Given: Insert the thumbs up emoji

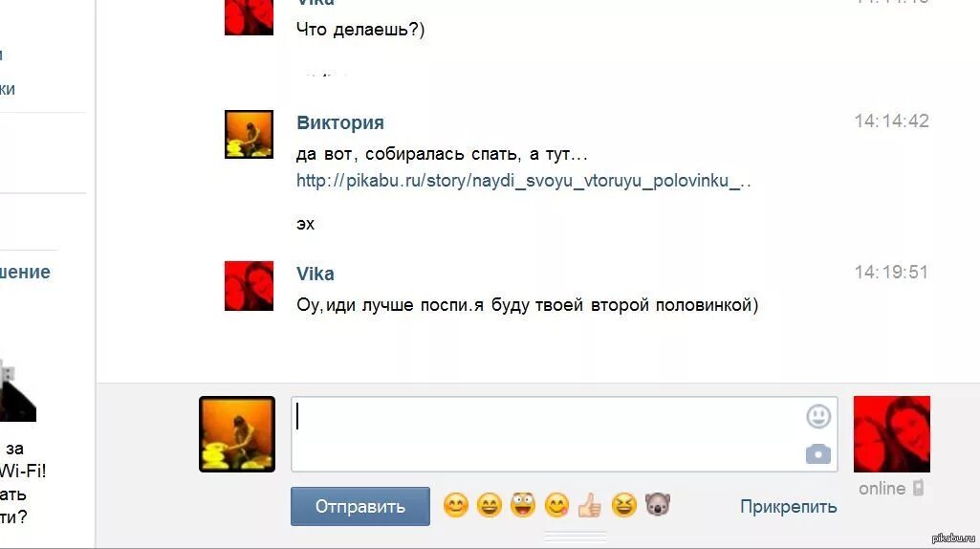Looking at the screenshot, I should (x=590, y=505).
